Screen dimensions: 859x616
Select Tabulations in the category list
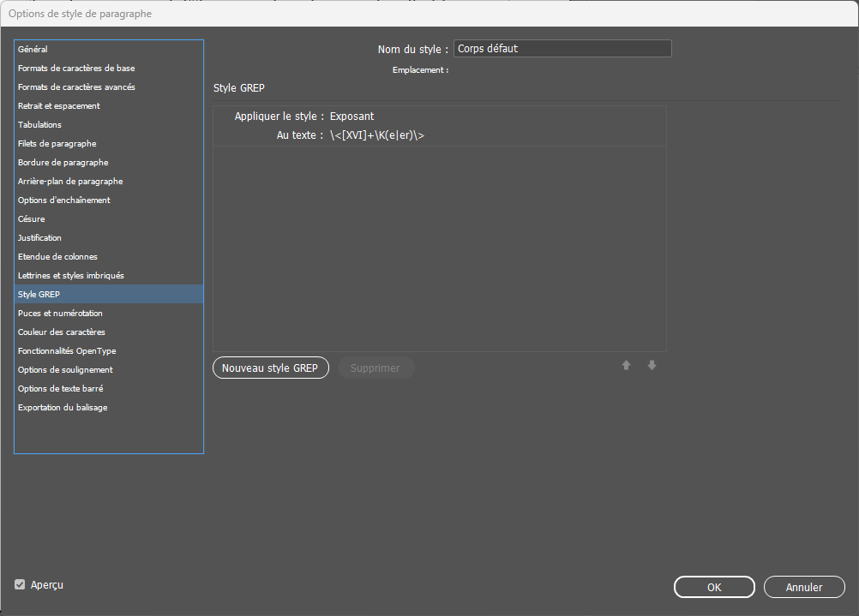point(40,125)
